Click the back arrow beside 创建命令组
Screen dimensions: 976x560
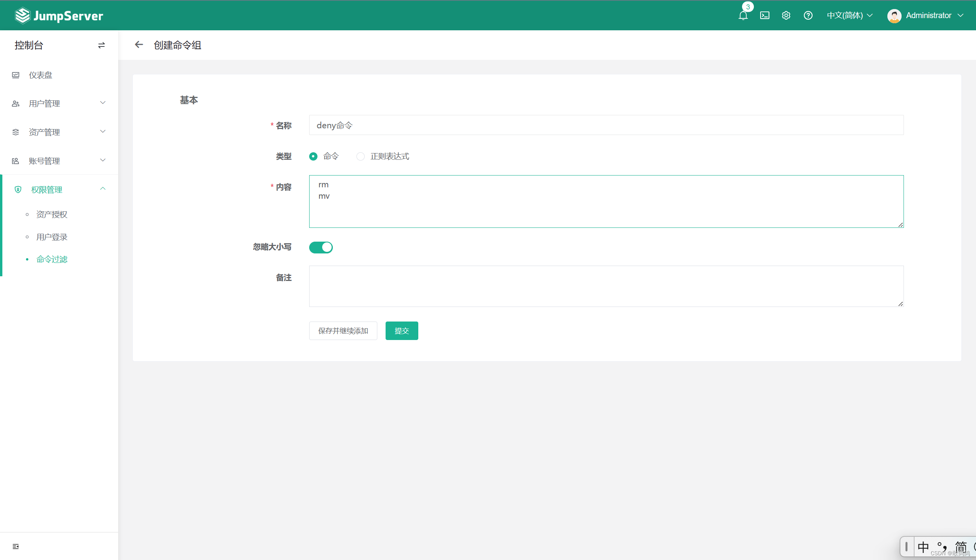tap(139, 45)
